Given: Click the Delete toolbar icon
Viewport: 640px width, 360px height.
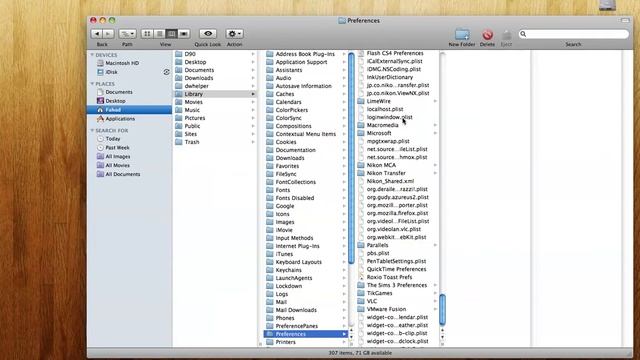Looking at the screenshot, I should coord(487,35).
